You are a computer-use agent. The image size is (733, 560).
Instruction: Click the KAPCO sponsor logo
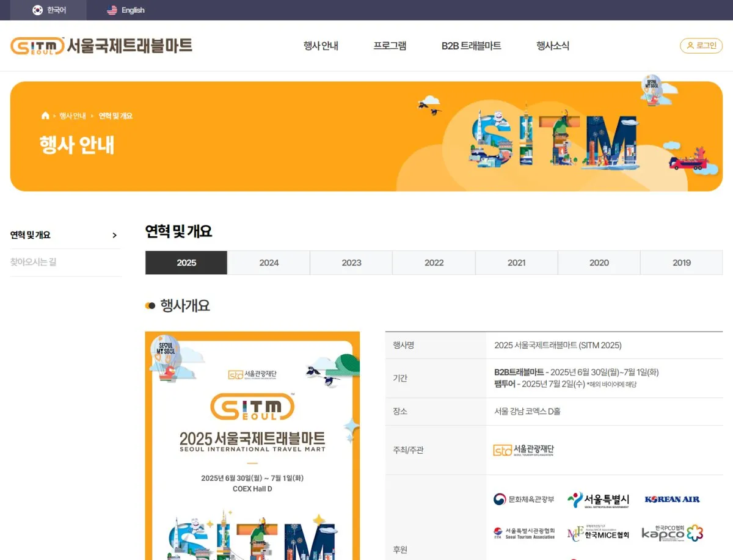click(672, 533)
